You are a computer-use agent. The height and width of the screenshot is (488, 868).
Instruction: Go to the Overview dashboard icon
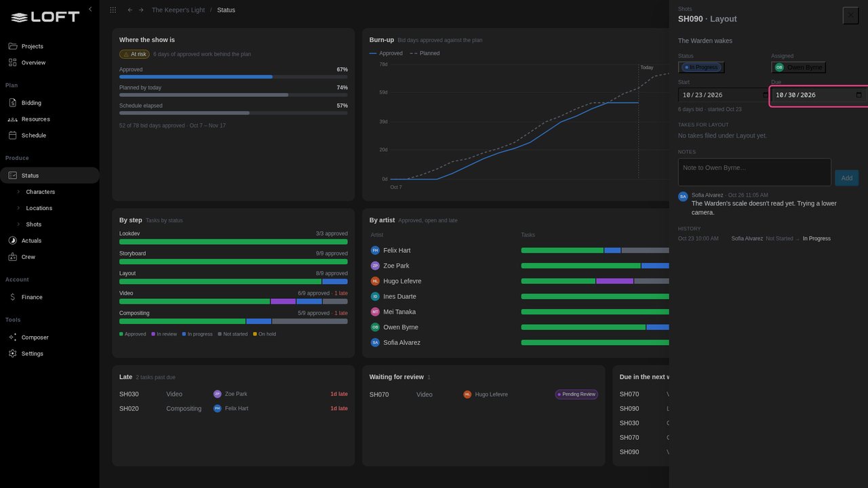tap(12, 62)
